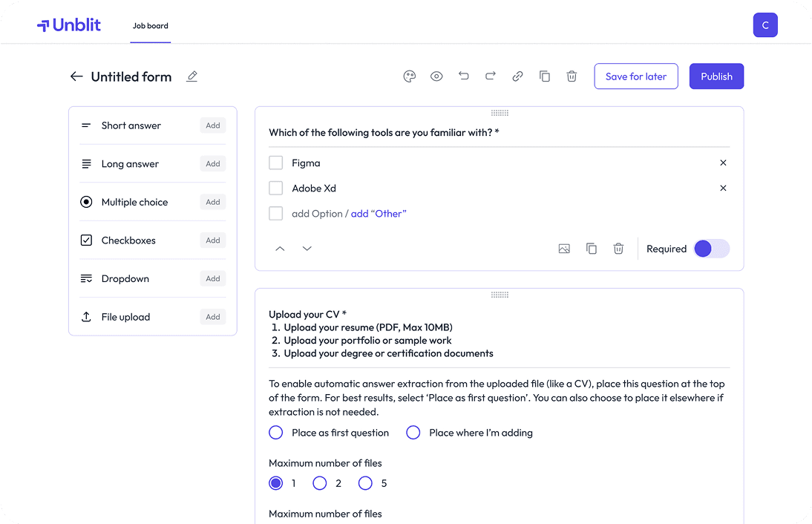
Task: Delete form using top toolbar trash icon
Action: (x=572, y=76)
